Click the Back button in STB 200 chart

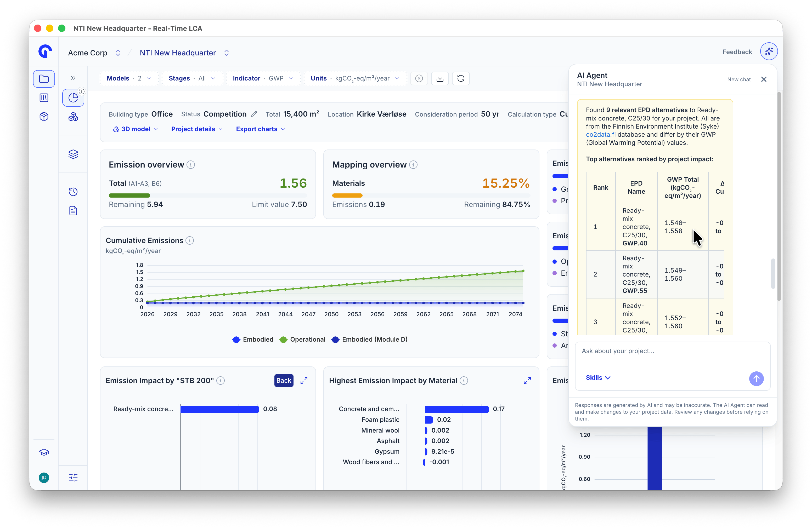284,380
